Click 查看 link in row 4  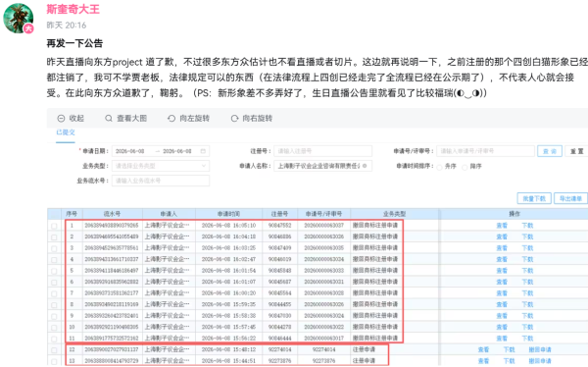coord(502,259)
